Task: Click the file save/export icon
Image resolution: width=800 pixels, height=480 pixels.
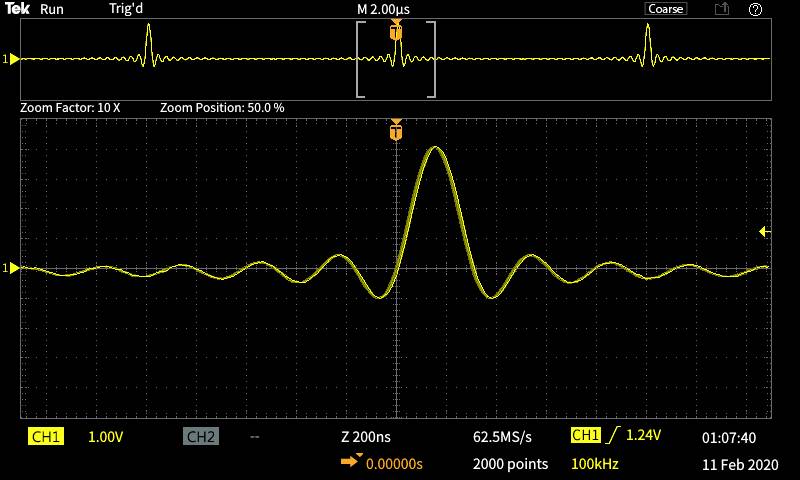Action: click(x=722, y=9)
